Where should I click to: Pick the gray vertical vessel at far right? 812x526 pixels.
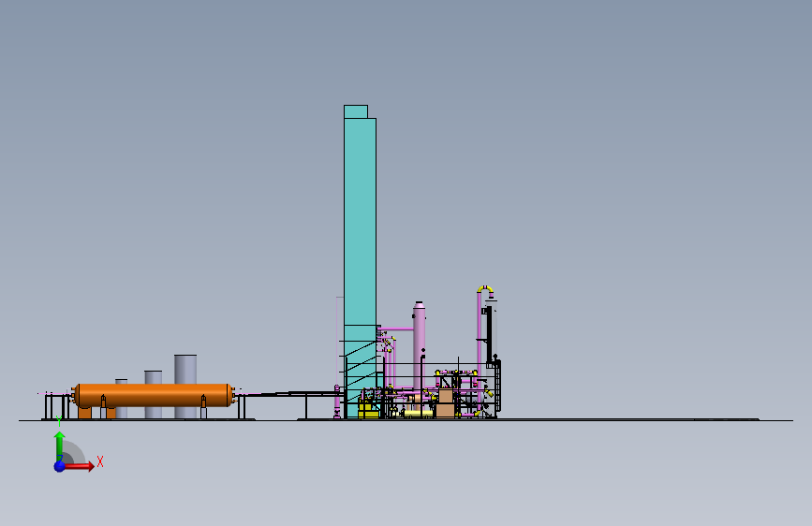pos(492,331)
